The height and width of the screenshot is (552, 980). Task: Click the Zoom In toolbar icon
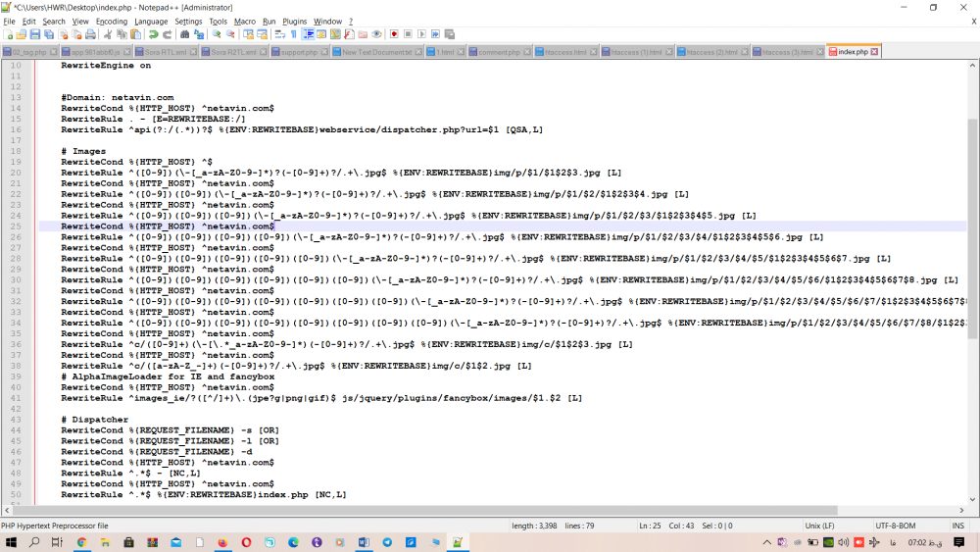click(x=217, y=34)
